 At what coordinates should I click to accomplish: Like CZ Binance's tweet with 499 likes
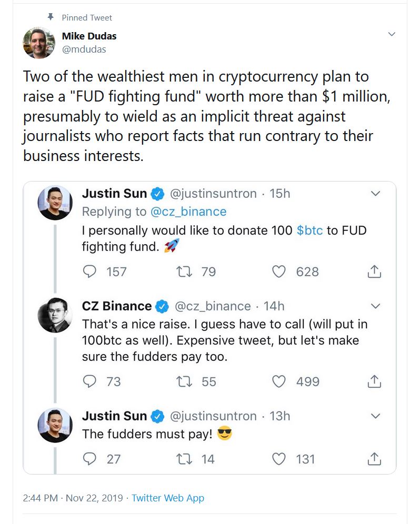[x=278, y=381]
